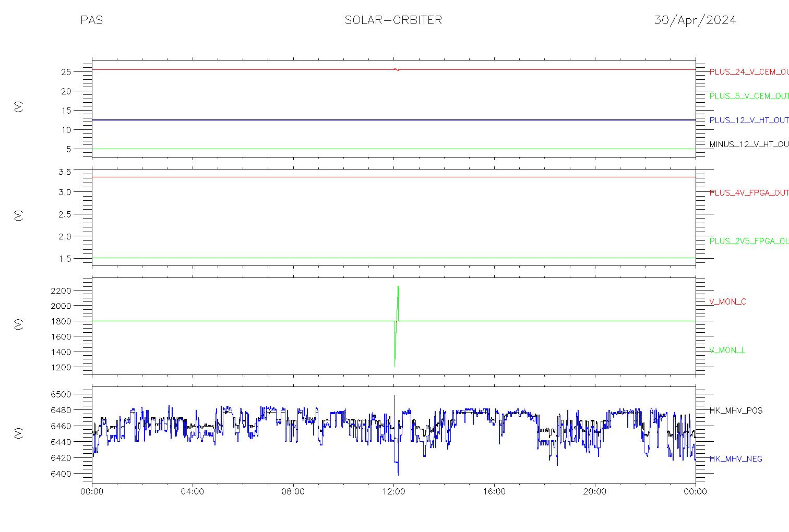Click the 20:00 time axis label
Image resolution: width=789 pixels, height=532 pixels.
coord(595,492)
